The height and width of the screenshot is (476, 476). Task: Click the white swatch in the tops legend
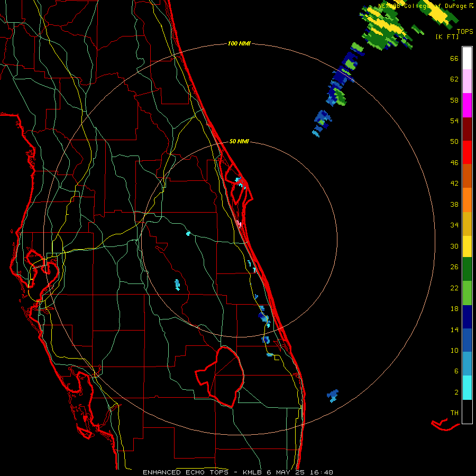[x=467, y=58]
